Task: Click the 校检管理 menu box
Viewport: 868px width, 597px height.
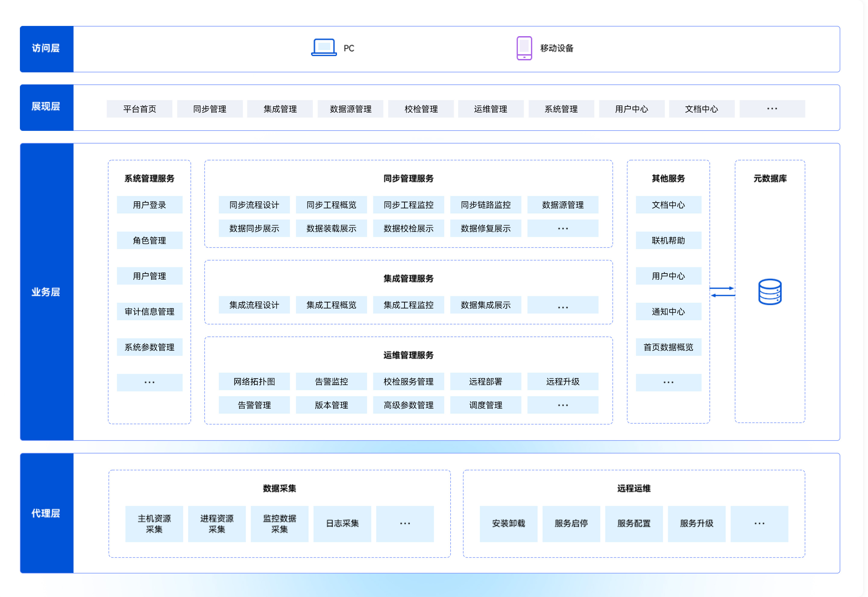Action: pyautogui.click(x=420, y=109)
